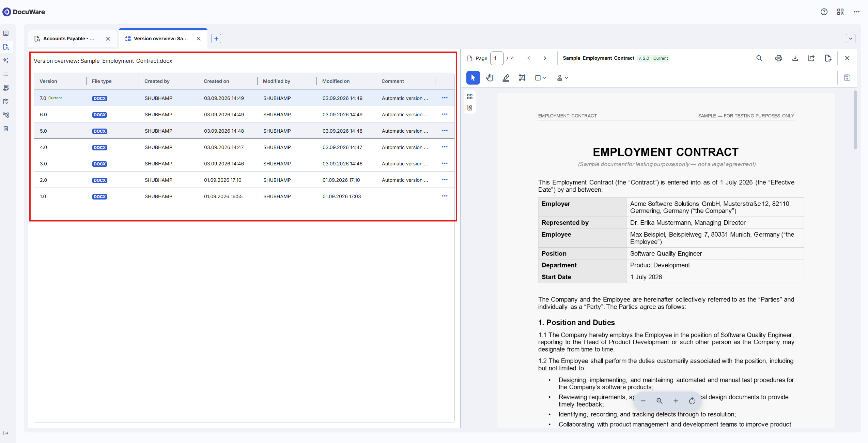This screenshot has height=443, width=868.
Task: Activate the pointer selection tool
Action: coord(473,78)
